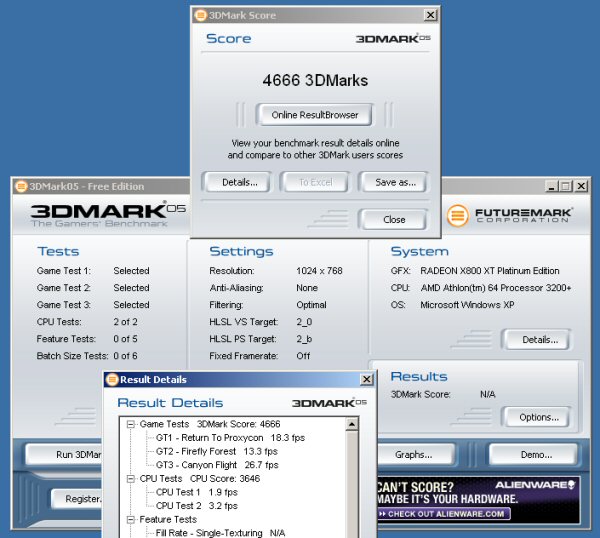Open the Graphs... button
The image size is (600, 538).
tap(414, 455)
